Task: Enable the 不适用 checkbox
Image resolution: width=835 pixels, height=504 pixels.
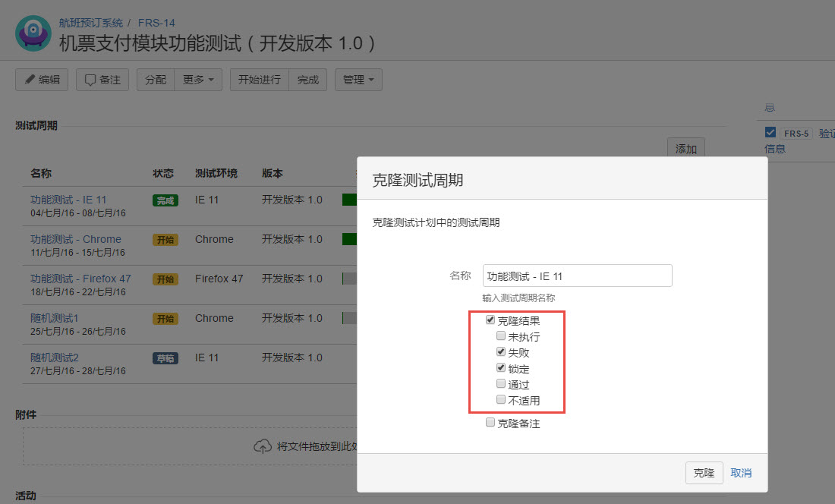Action: click(500, 400)
